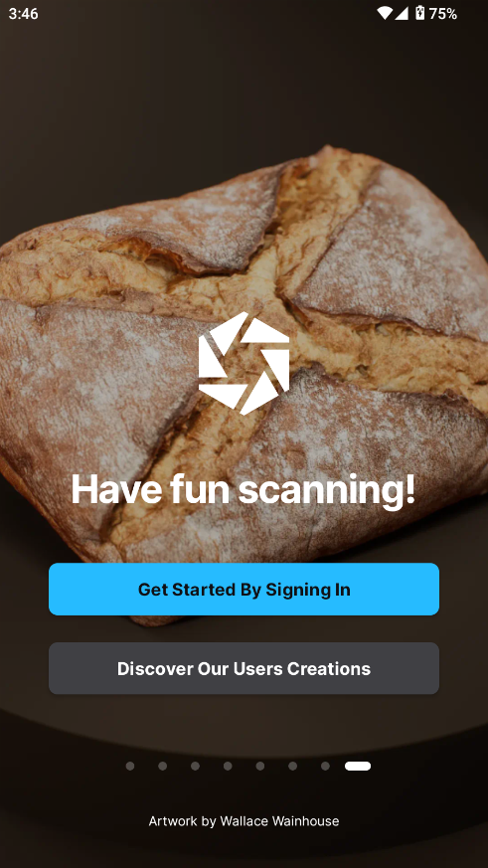Open Discover Our Users Creations

(244, 668)
